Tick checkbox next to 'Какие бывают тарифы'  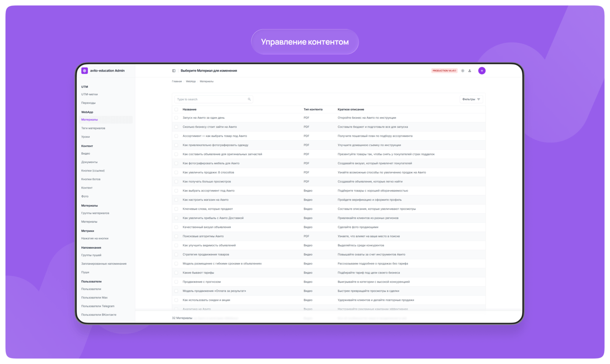(176, 273)
